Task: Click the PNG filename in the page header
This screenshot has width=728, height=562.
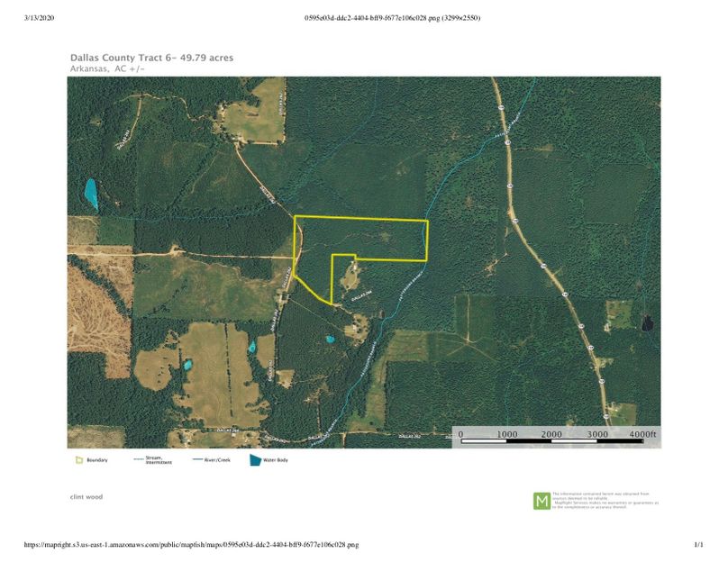Action: point(392,17)
